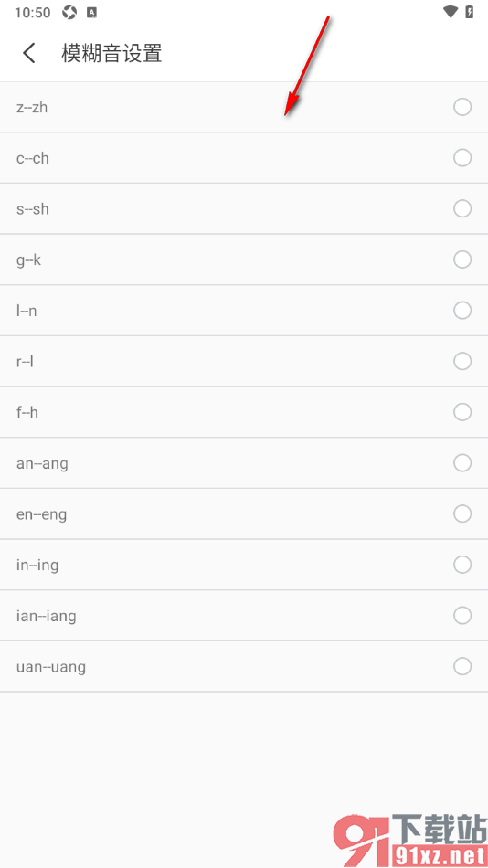Toggle the s--sh radio button

coord(462,208)
